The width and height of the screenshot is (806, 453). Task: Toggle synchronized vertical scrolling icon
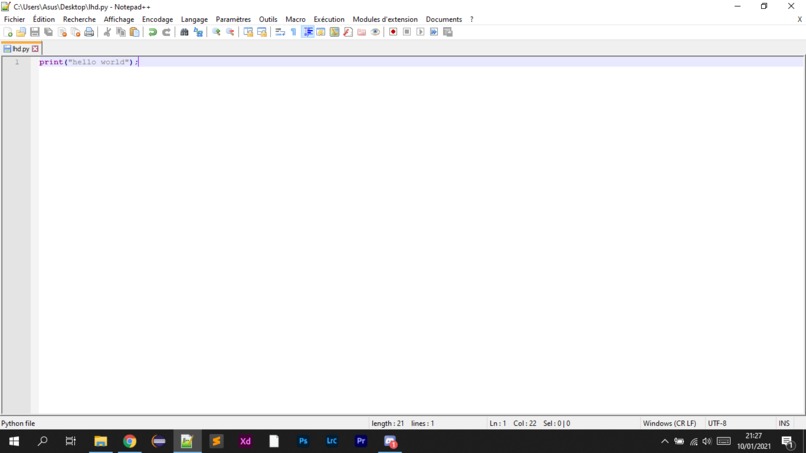248,32
